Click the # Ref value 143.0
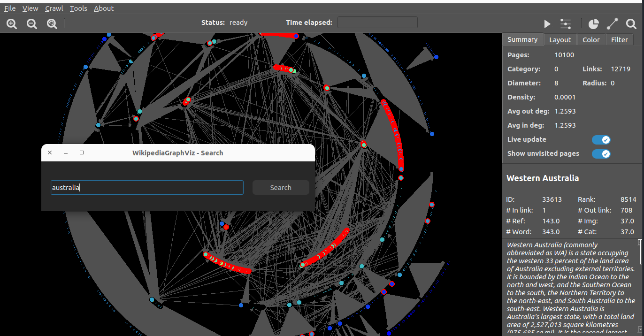Viewport: 644px width, 336px height. click(x=551, y=221)
